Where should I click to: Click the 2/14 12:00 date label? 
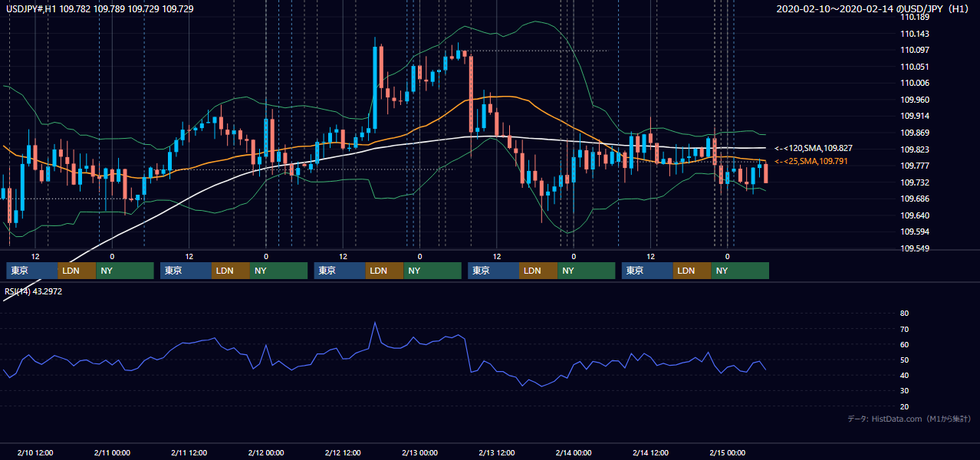(x=651, y=452)
